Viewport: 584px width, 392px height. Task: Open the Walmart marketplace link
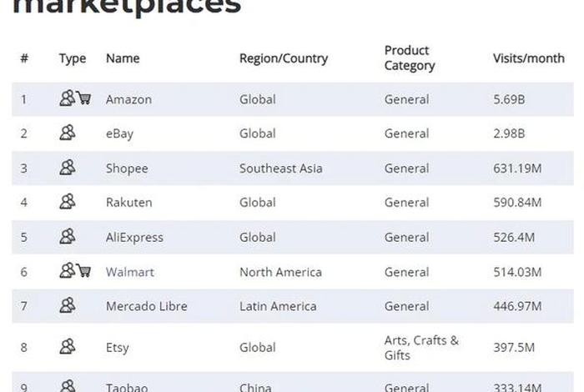129,272
